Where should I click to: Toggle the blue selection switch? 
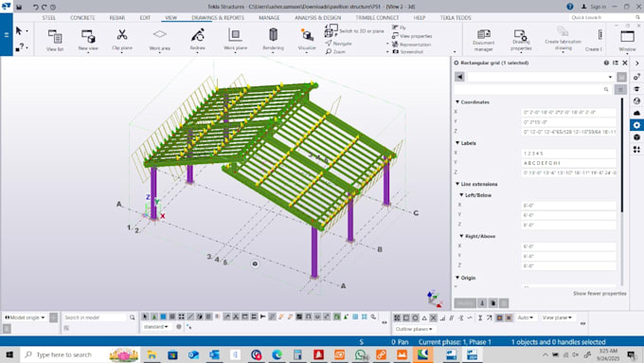tap(163, 317)
